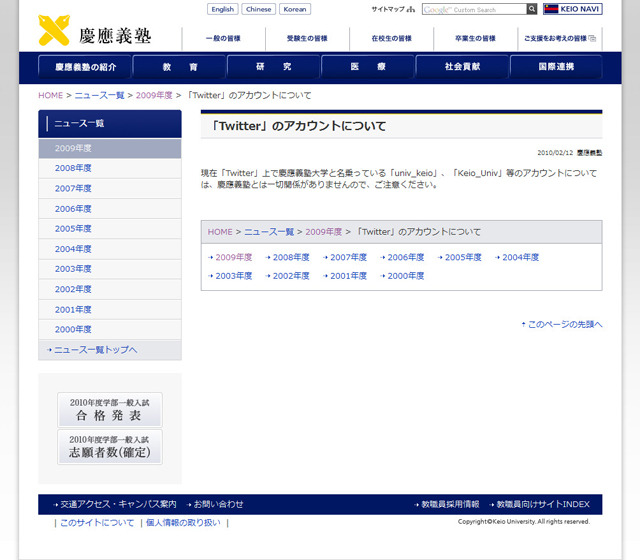This screenshot has height=560, width=640.
Task: Select 2003年度 in sidebar list
Action: [x=110, y=269]
